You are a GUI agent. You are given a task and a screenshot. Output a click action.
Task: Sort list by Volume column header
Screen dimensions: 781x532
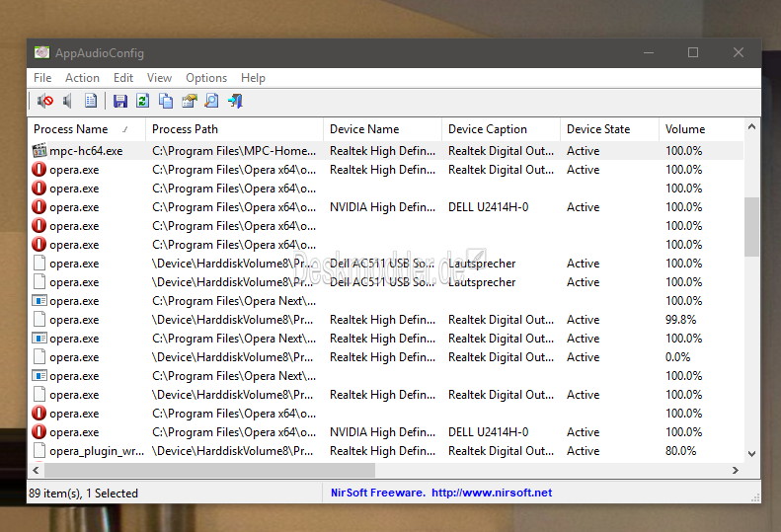pyautogui.click(x=685, y=129)
